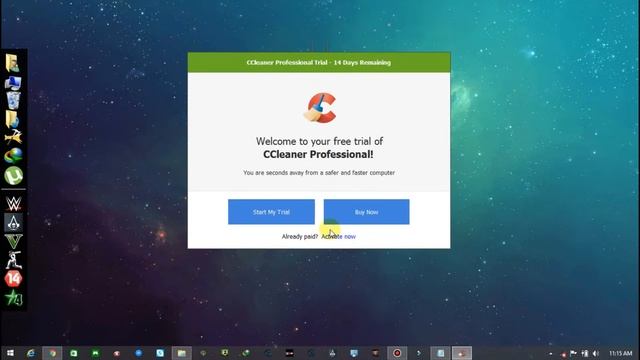Image resolution: width=640 pixels, height=360 pixels.
Task: Launch the red 14 game shortcut
Action: 13,278
